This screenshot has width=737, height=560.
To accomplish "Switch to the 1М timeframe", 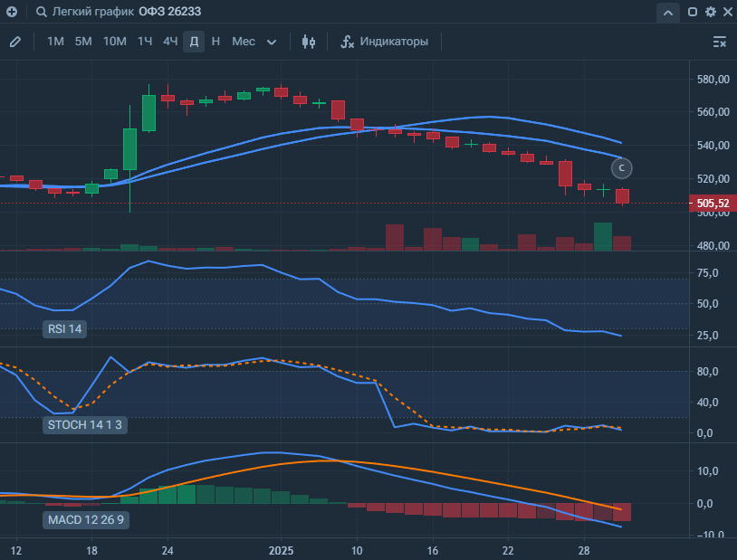I will (x=55, y=42).
